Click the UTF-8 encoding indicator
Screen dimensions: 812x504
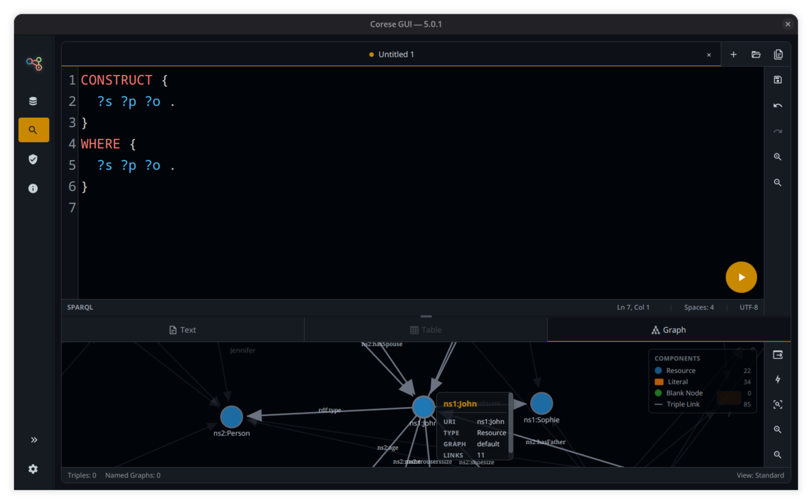(x=749, y=307)
